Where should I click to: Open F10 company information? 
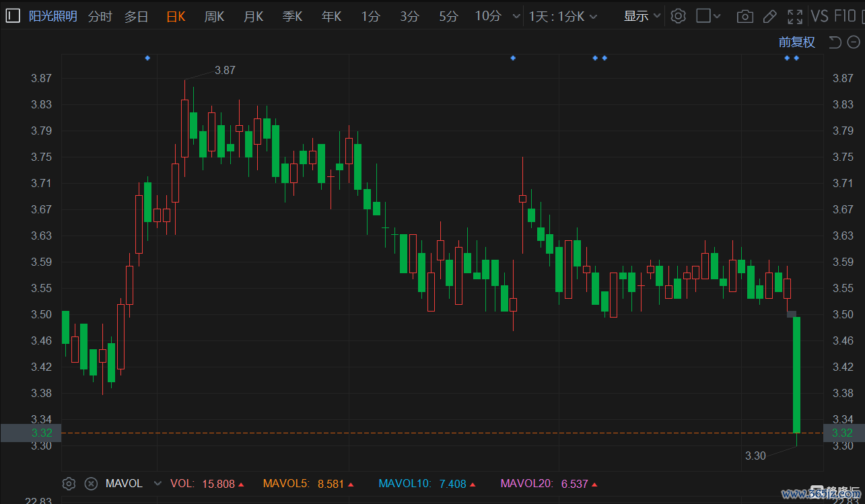(845, 16)
